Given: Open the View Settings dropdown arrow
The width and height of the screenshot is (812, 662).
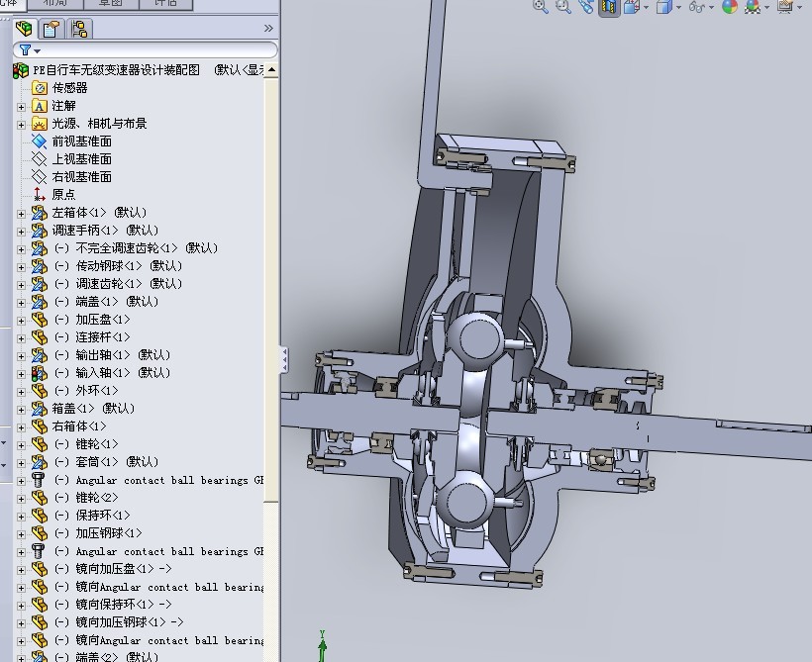Looking at the screenshot, I should pyautogui.click(x=800, y=7).
